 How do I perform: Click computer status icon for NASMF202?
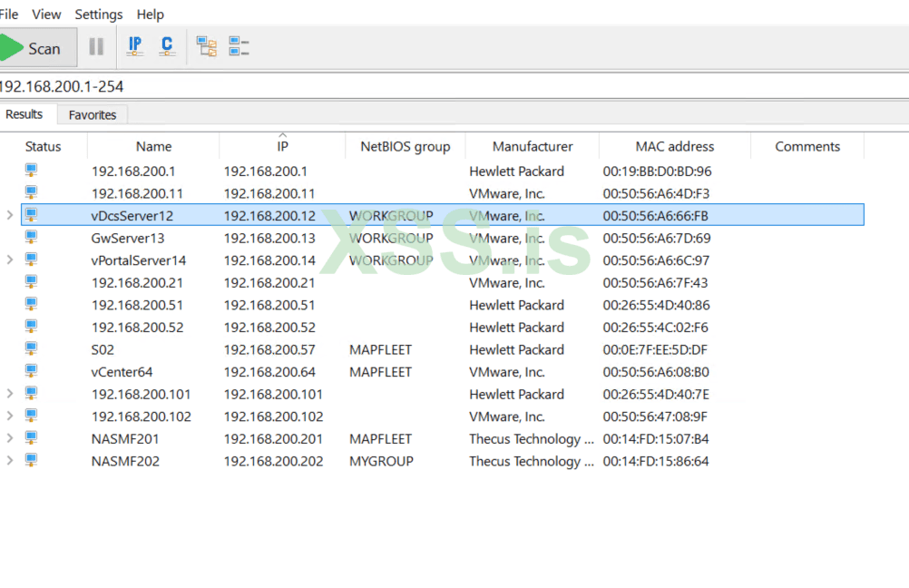click(32, 460)
